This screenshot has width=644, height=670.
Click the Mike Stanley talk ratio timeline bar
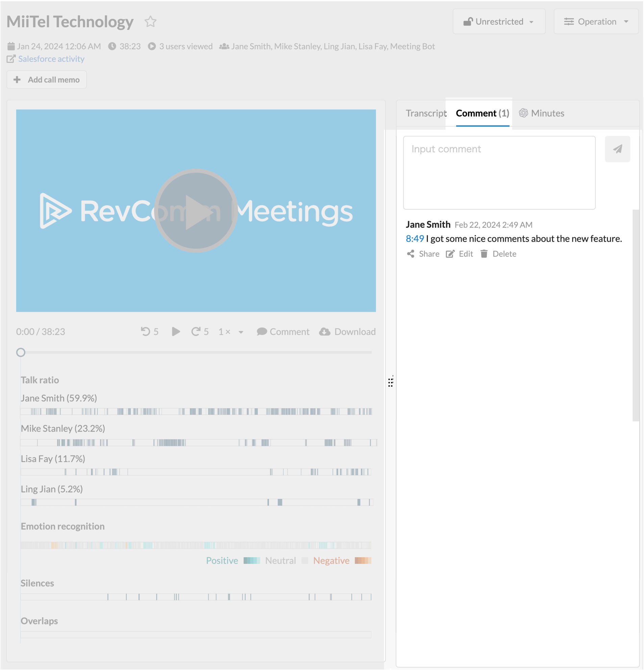198,443
